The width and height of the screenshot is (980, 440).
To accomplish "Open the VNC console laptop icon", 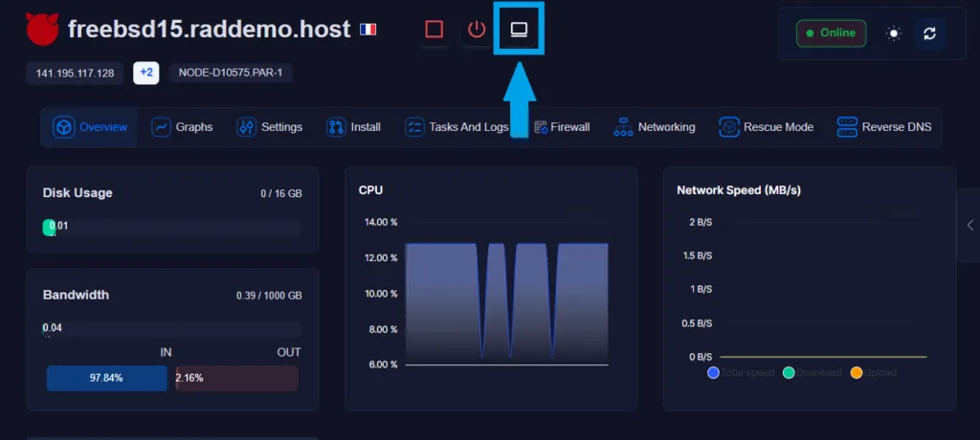I will click(519, 30).
